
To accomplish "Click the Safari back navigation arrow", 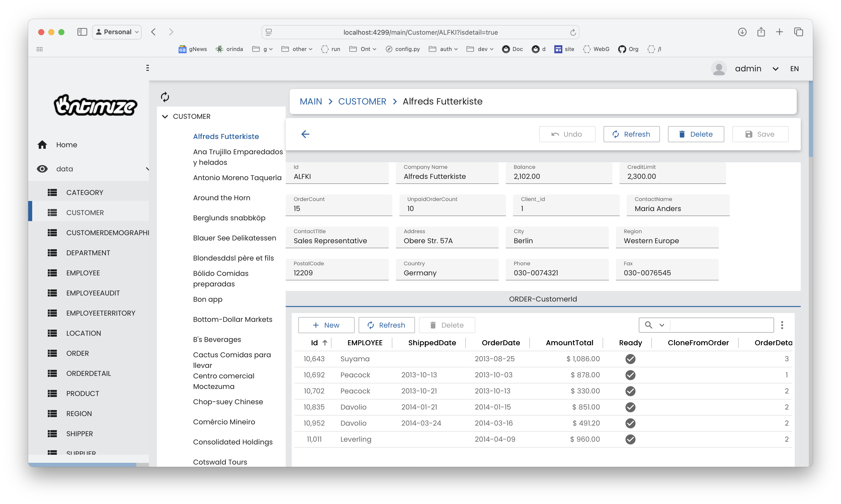I will click(153, 32).
